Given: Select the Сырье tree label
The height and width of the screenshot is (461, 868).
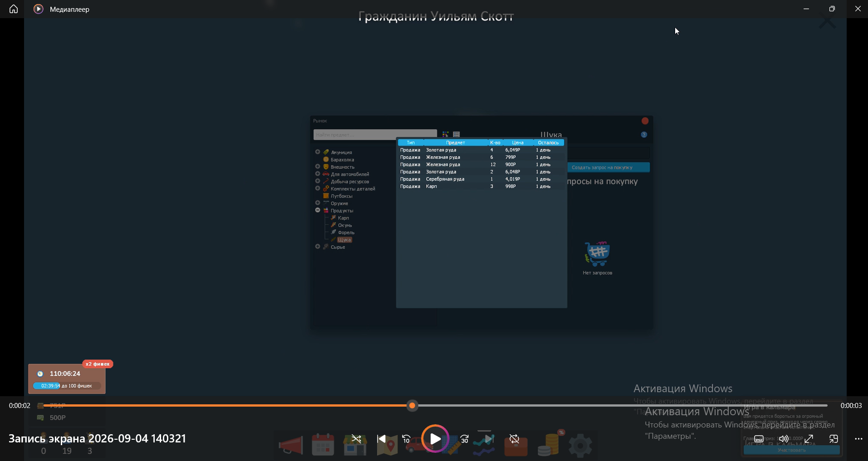Looking at the screenshot, I should (338, 247).
